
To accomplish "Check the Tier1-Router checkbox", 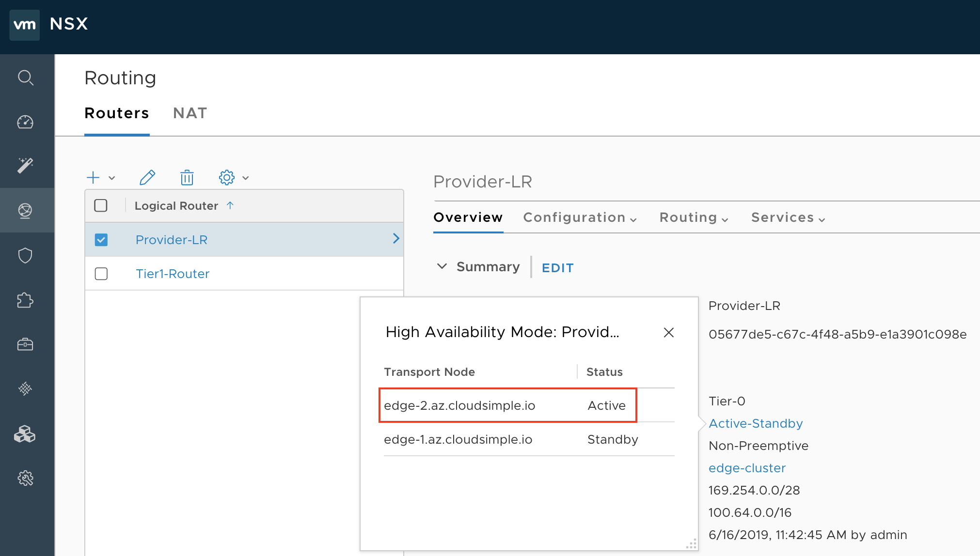I will 101,274.
